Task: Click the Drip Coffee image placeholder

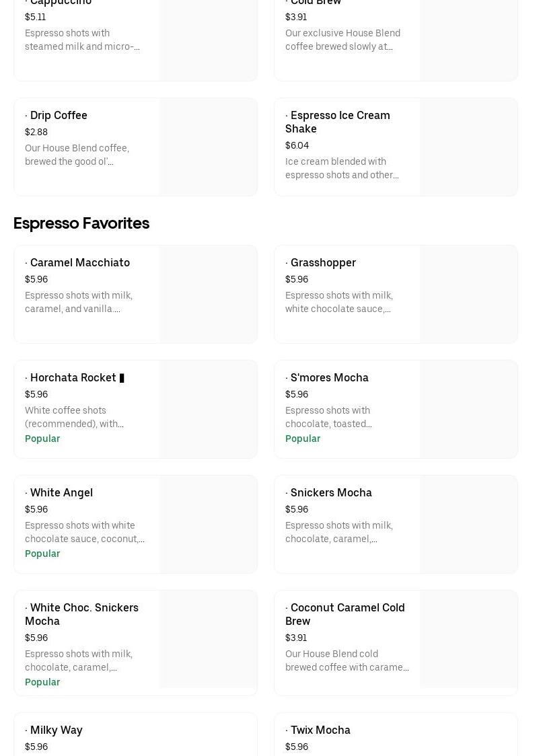Action: pos(208,147)
